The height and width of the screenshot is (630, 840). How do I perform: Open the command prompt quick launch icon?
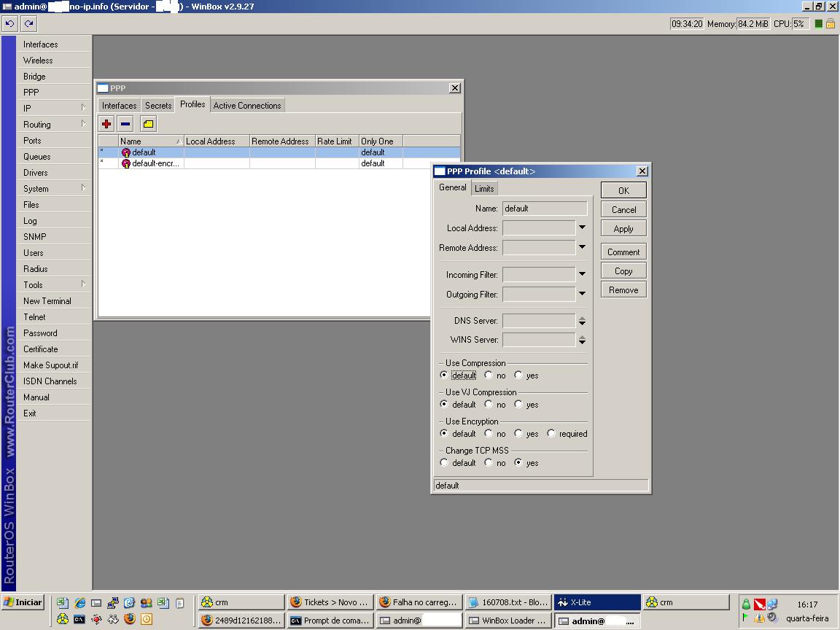point(79,619)
